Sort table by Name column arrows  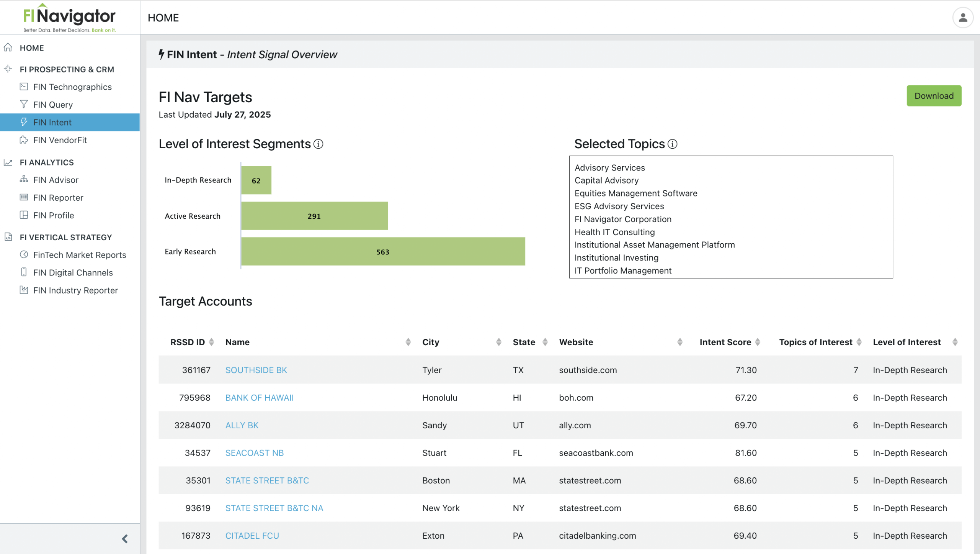click(408, 342)
